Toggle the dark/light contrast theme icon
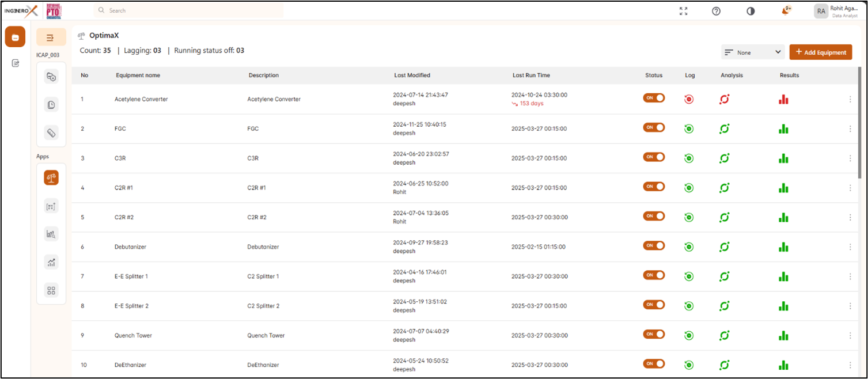This screenshot has width=868, height=379. [x=751, y=11]
